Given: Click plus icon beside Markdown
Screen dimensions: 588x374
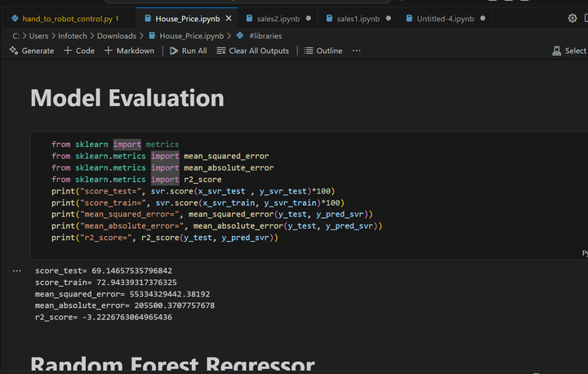Looking at the screenshot, I should [108, 51].
